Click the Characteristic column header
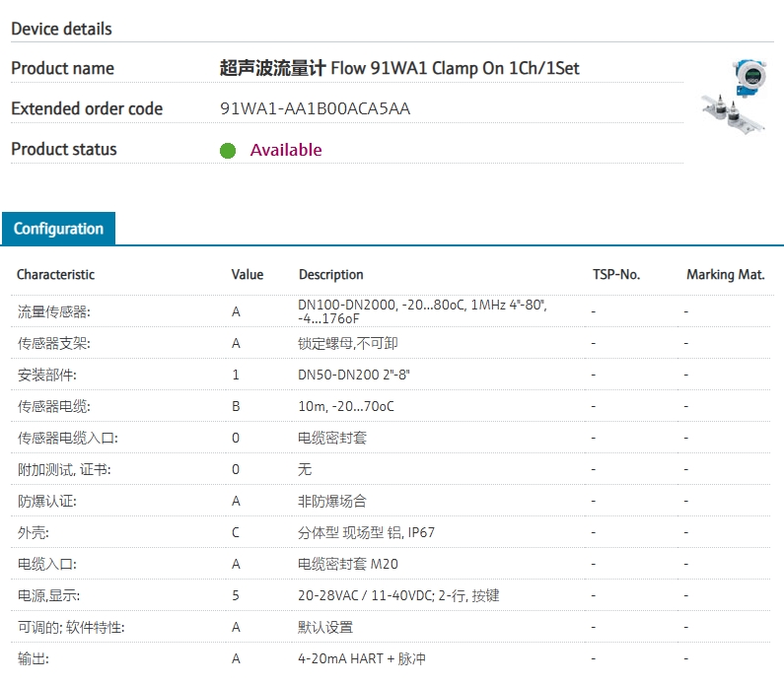 (55, 275)
